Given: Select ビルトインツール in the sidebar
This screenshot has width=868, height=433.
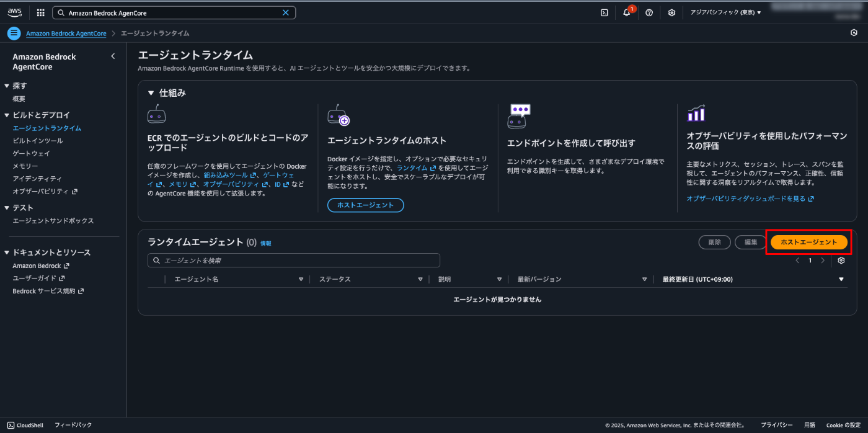Looking at the screenshot, I should tap(38, 141).
